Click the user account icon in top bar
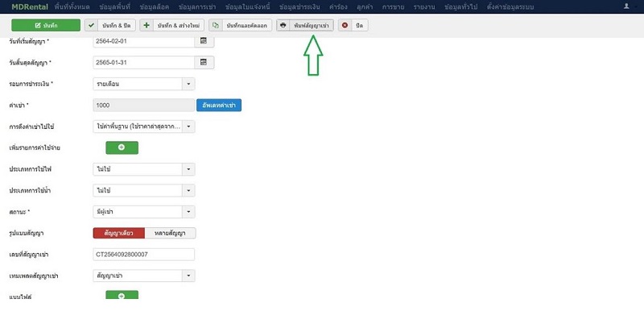Image resolution: width=644 pixels, height=315 pixels. tap(626, 6)
